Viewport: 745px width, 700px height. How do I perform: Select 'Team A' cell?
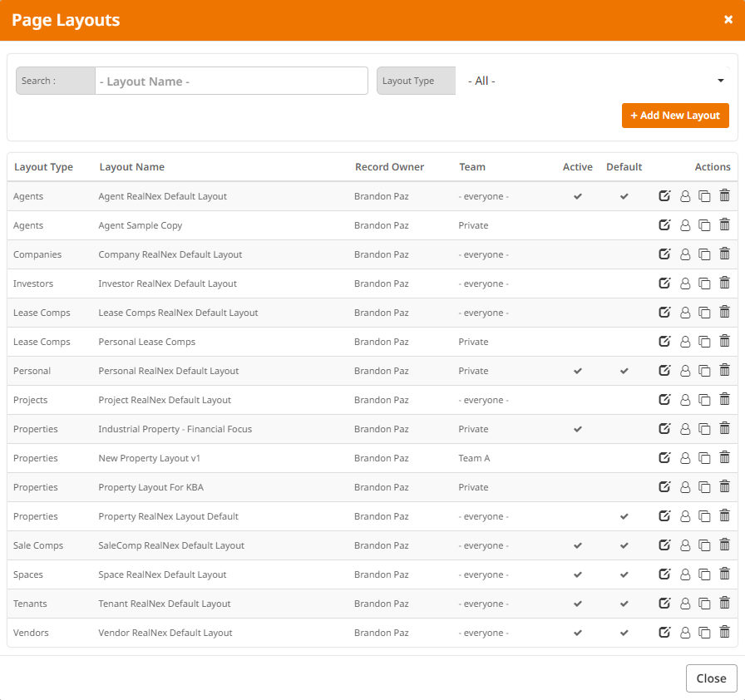474,458
